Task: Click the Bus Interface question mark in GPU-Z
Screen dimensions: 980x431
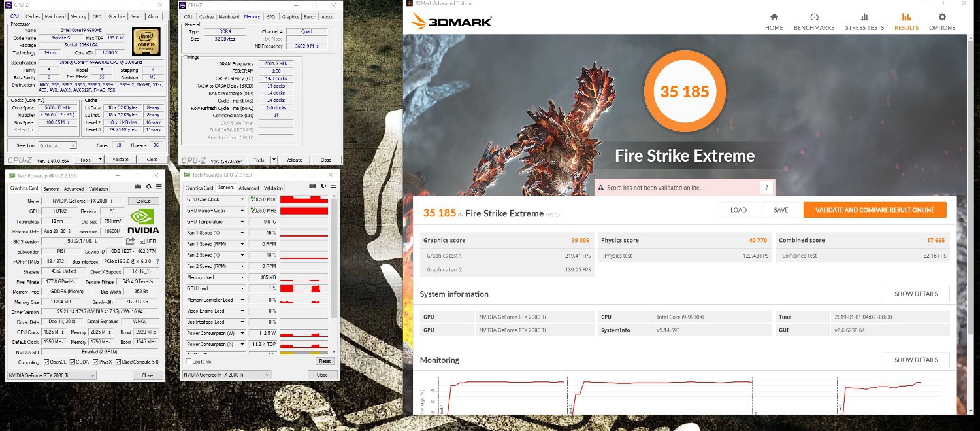Action: (x=157, y=262)
